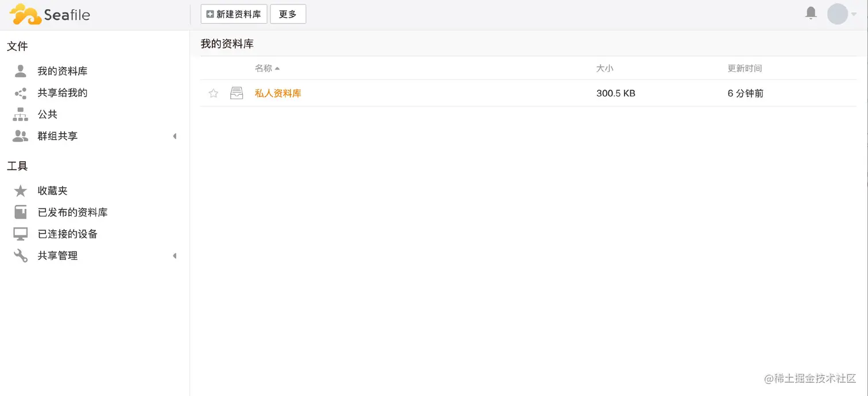Open 公共 libraries in sidebar
Image resolution: width=868 pixels, height=396 pixels.
click(x=48, y=115)
